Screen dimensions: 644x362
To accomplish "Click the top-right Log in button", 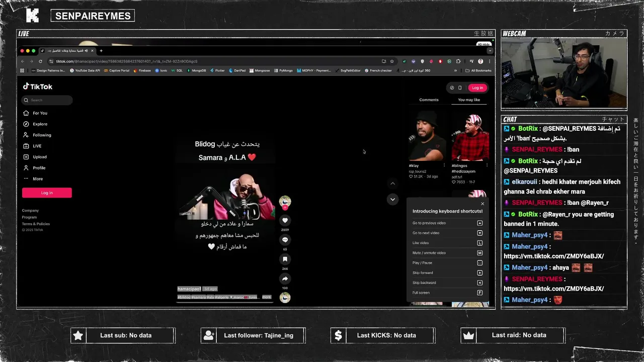I will [477, 87].
